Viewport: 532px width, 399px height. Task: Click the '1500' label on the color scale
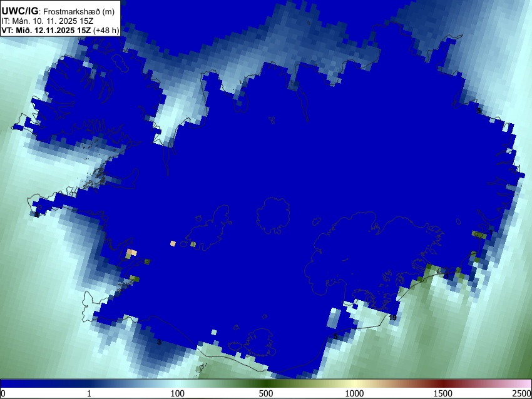[442, 393]
